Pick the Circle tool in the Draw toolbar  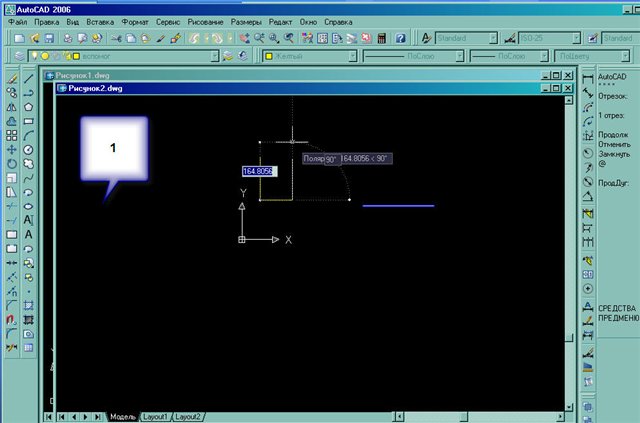[29, 149]
